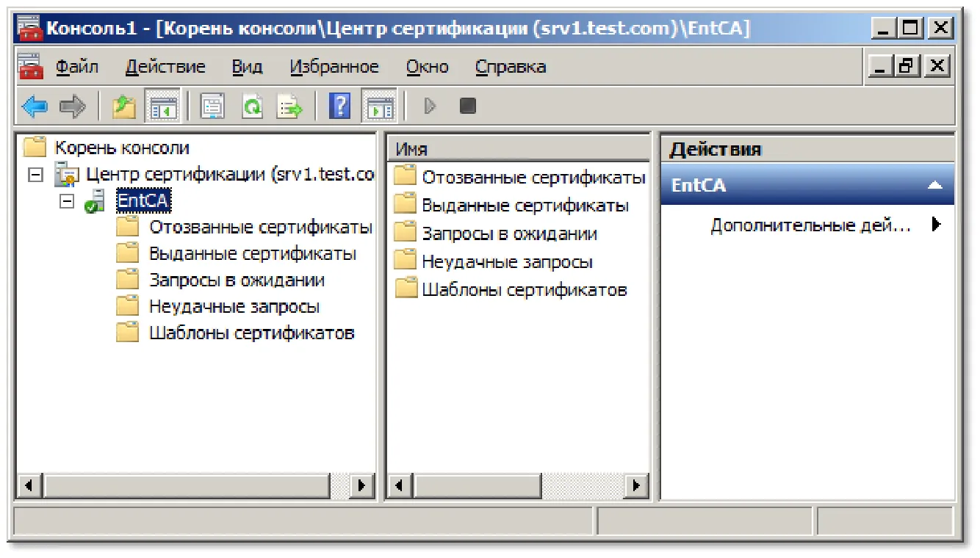Viewport: 980px width, 558px height.
Task: Toggle the show/hide console tree icon
Action: pos(161,107)
